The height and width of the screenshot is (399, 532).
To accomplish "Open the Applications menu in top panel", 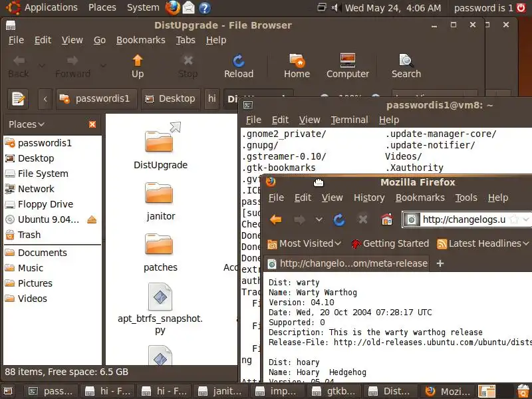I will [x=51, y=7].
